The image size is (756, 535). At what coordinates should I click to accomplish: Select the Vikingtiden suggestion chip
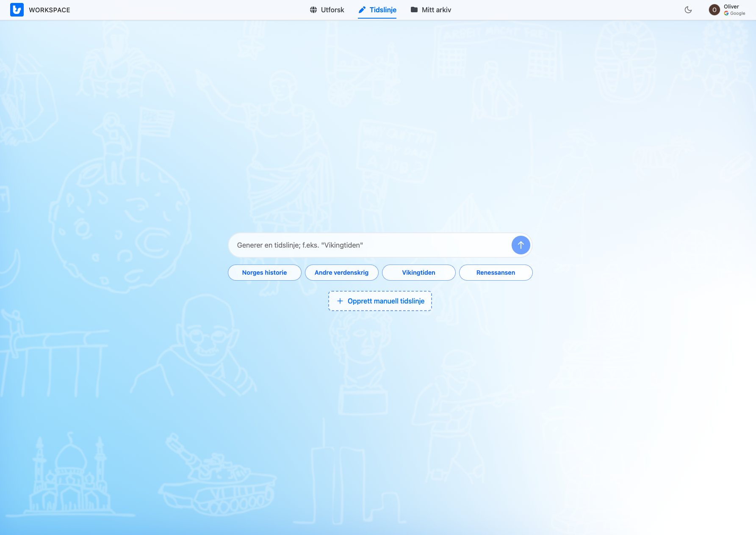(x=418, y=272)
